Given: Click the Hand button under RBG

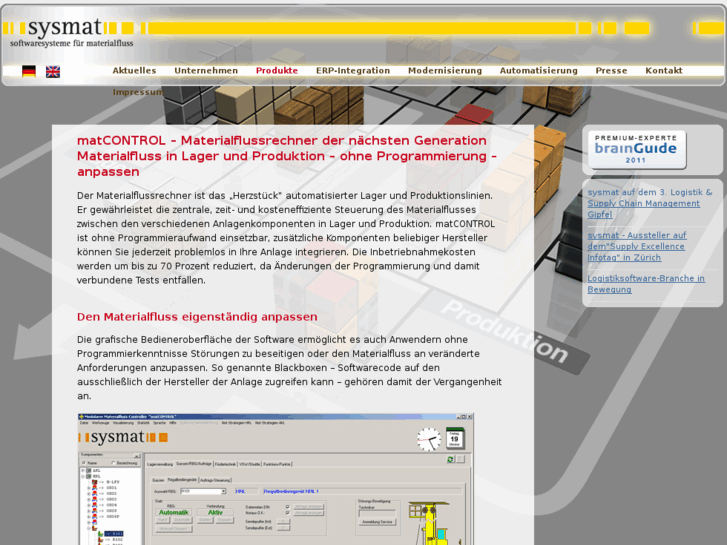Looking at the screenshot, I should pyautogui.click(x=162, y=520).
